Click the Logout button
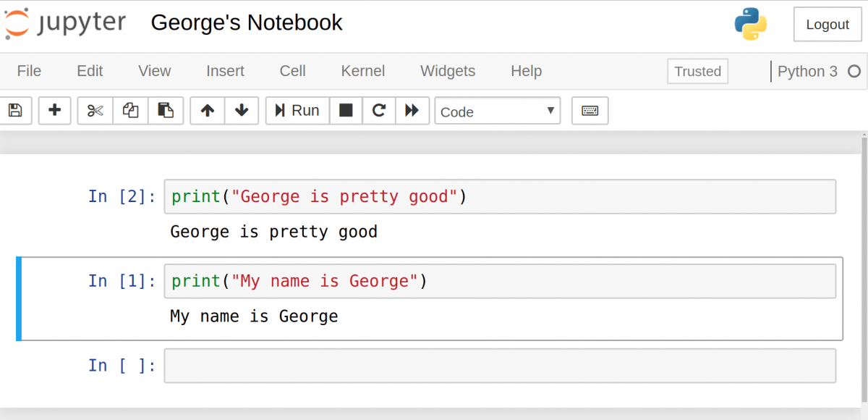This screenshot has height=420, width=868. (827, 25)
